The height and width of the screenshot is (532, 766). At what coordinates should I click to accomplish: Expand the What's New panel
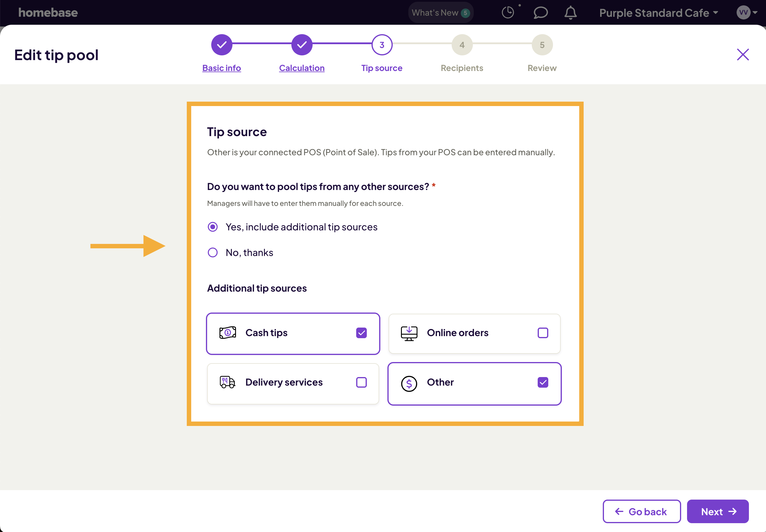tap(440, 12)
